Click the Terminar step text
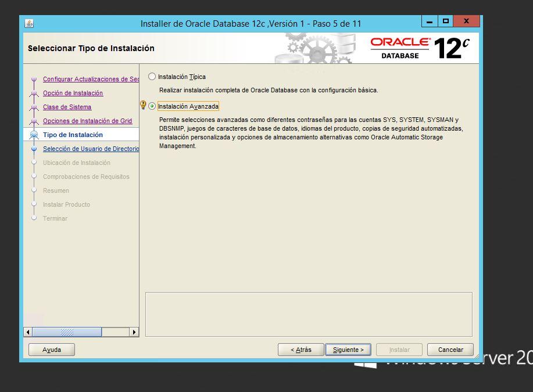 55,218
